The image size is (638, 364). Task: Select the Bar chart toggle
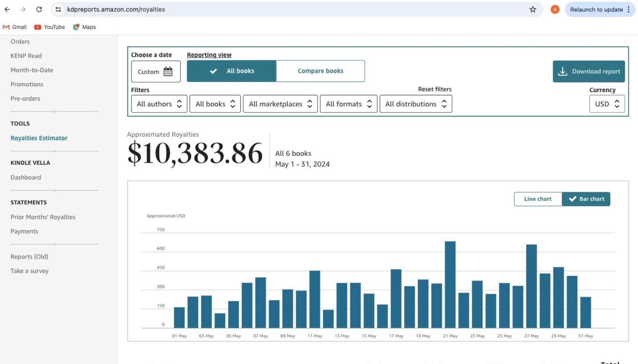(586, 199)
